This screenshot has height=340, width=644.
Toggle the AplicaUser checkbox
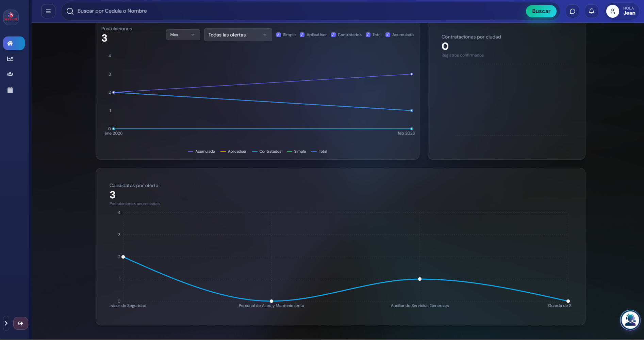(x=302, y=35)
